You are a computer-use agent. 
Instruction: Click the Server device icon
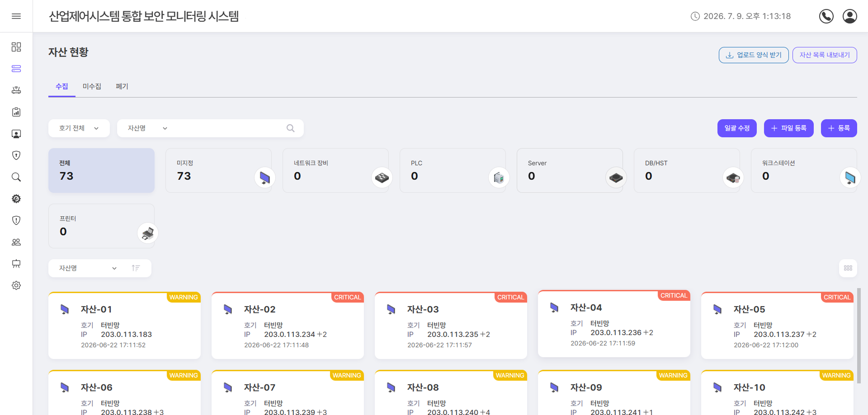click(x=616, y=177)
